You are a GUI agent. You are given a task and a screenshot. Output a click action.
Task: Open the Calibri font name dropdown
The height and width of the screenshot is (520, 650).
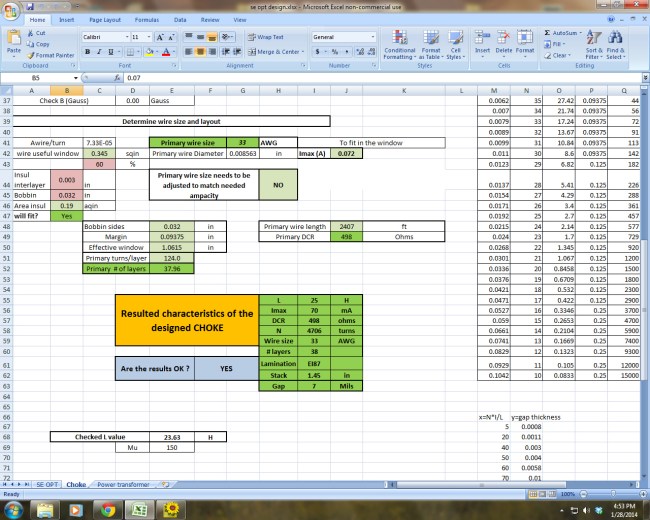[125, 36]
